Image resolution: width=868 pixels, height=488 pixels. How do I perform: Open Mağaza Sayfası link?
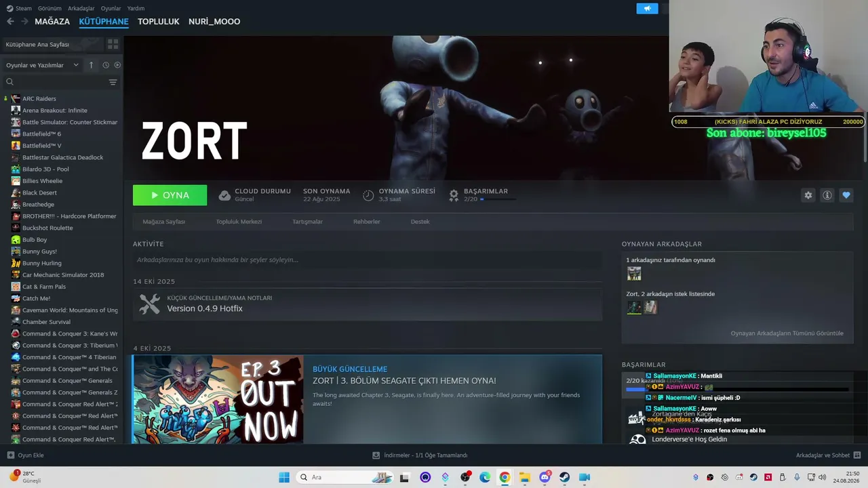163,222
